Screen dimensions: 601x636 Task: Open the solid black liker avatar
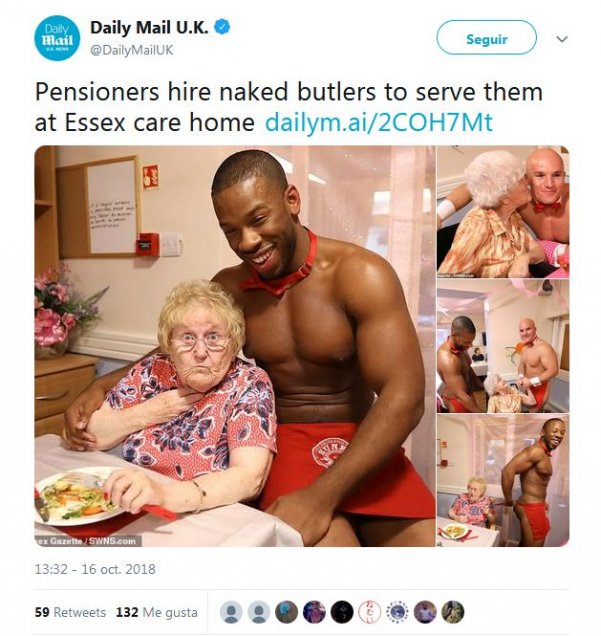coord(342,612)
